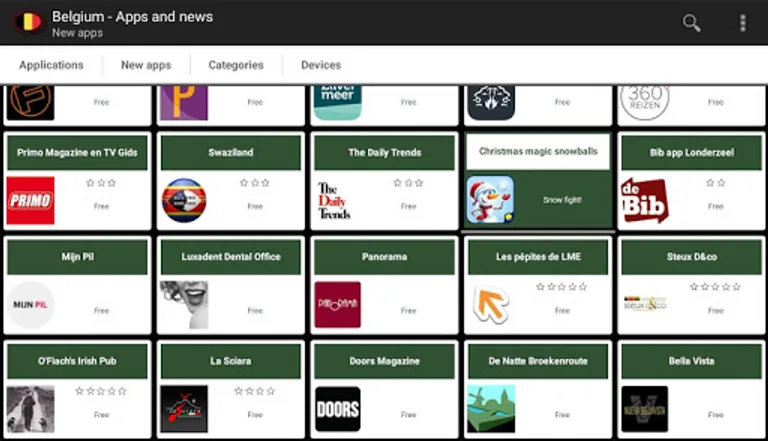The height and width of the screenshot is (441, 768).
Task: Open the Luxadent smiling mouth icon
Action: pyautogui.click(x=184, y=305)
